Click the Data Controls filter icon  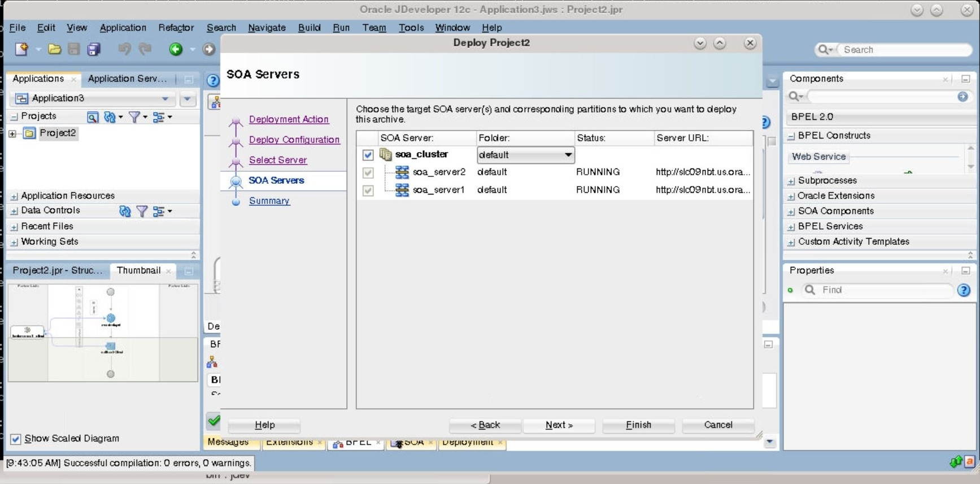(x=142, y=211)
